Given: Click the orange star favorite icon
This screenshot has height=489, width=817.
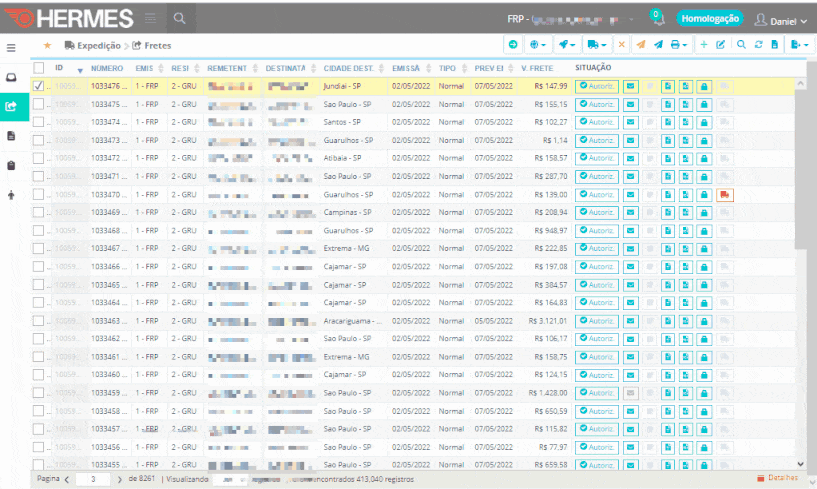Looking at the screenshot, I should point(47,45).
